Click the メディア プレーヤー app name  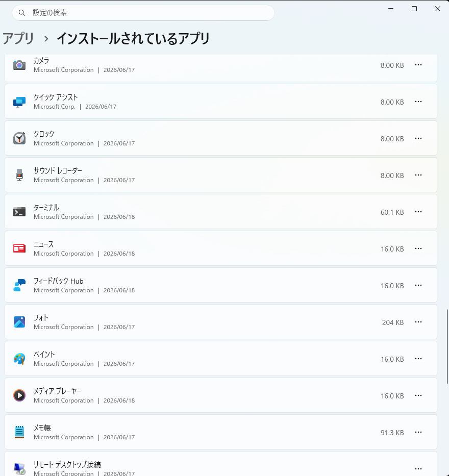click(58, 391)
